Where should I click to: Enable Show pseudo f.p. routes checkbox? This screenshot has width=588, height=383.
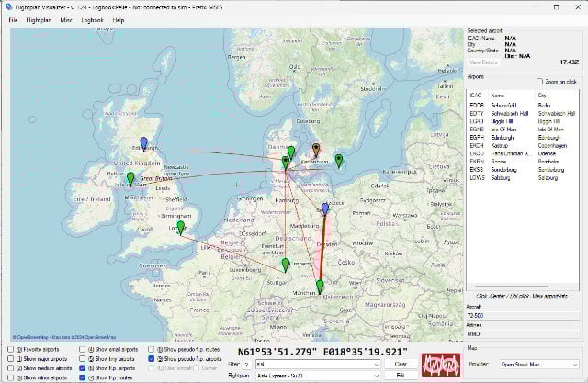click(151, 349)
